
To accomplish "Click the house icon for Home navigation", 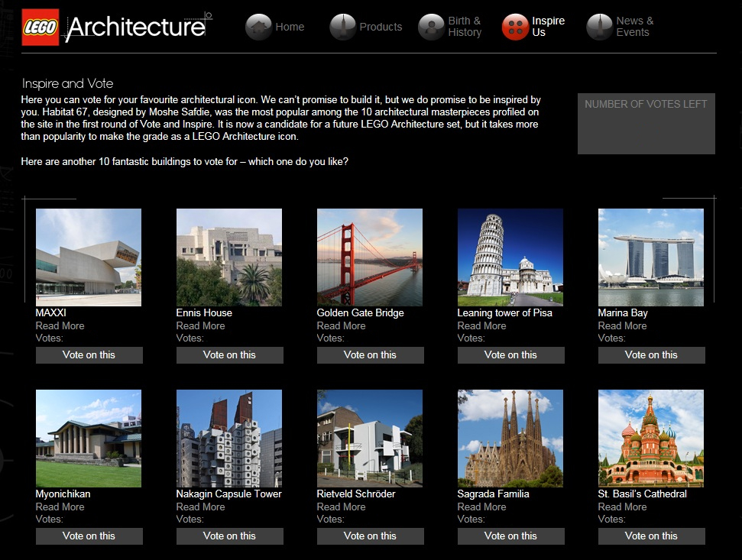I will [258, 27].
